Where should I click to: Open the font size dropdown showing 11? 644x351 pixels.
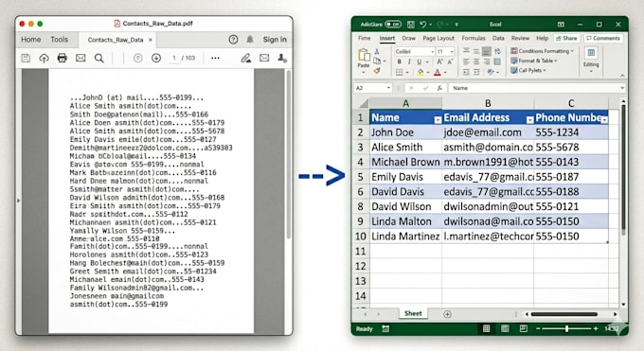tap(452, 51)
